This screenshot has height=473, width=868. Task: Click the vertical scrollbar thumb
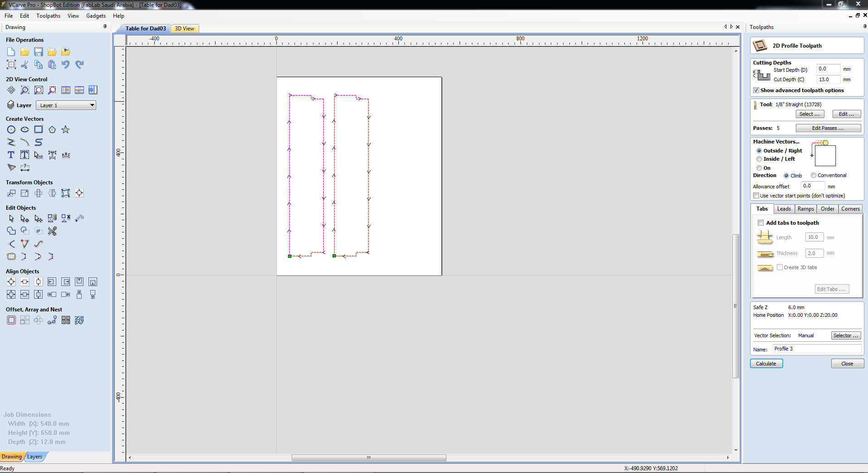[736, 306]
